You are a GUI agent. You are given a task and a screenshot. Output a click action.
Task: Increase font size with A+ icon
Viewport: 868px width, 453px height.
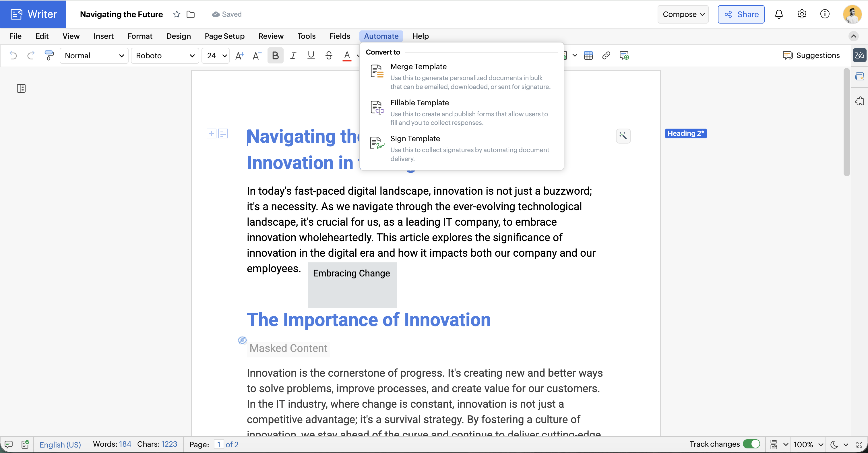click(x=239, y=55)
